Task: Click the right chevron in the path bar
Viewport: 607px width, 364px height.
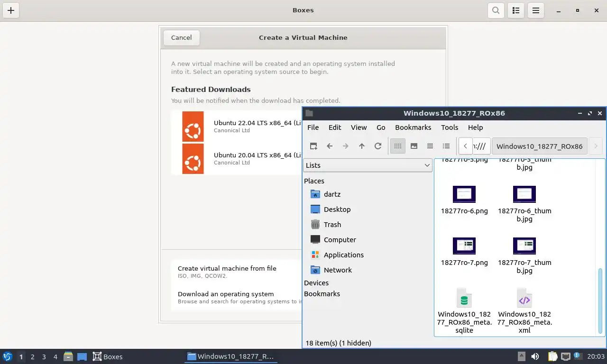Action: click(596, 146)
